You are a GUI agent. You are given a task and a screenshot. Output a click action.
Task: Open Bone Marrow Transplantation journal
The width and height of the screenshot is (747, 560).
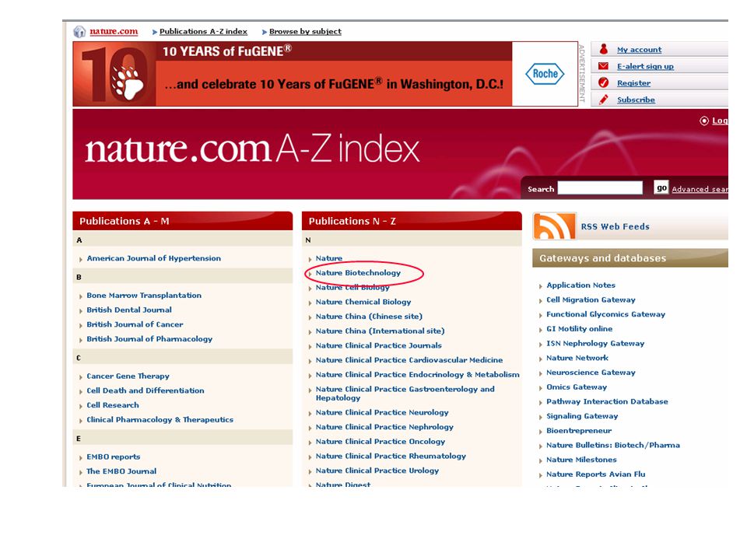[144, 296]
